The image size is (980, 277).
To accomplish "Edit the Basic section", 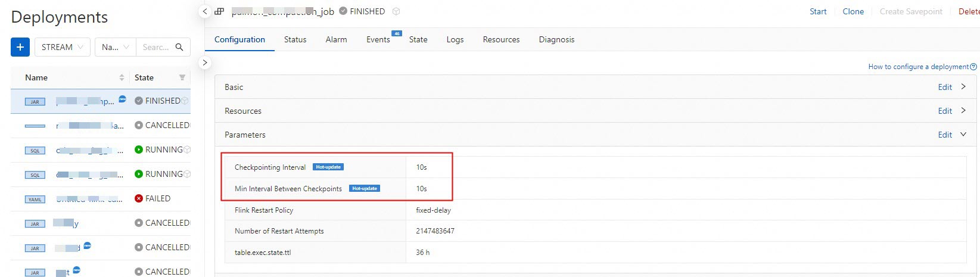I will tap(945, 87).
